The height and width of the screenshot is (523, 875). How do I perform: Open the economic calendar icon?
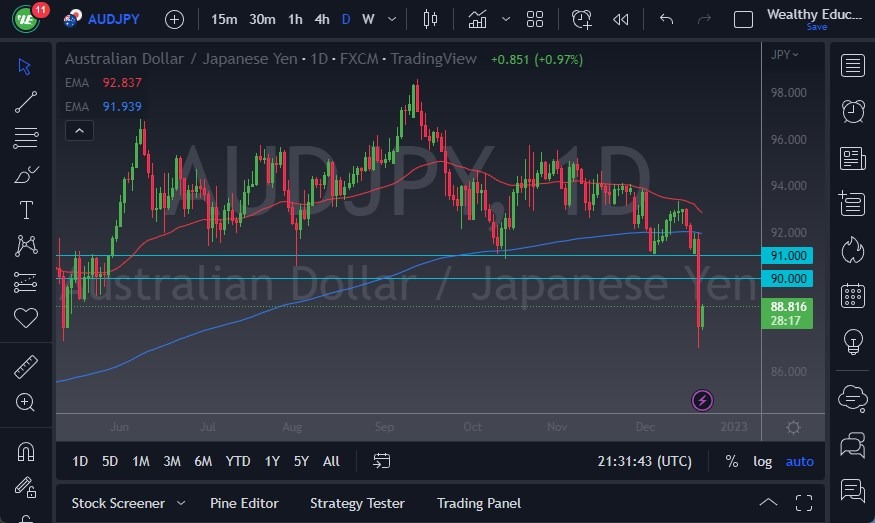pyautogui.click(x=853, y=295)
